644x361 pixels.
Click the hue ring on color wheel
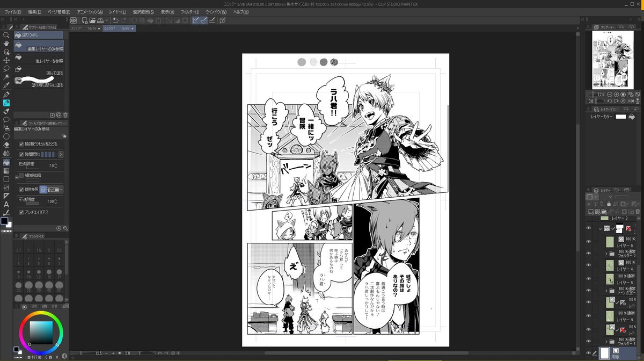tap(41, 314)
